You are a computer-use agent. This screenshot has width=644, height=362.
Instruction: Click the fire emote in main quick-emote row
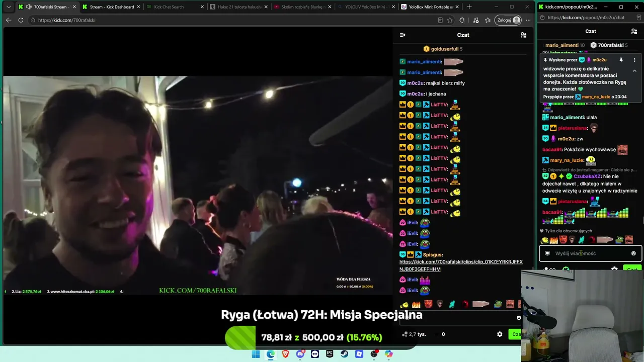pos(416,304)
